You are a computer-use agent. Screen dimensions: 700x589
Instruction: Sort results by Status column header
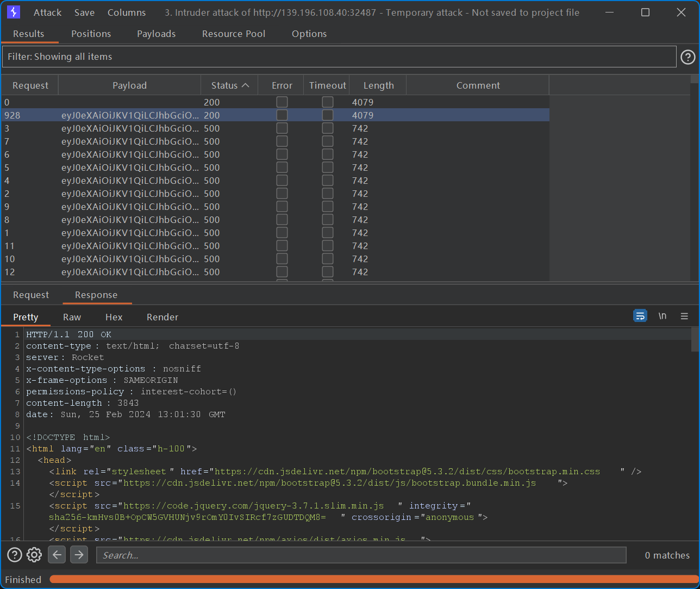pos(230,85)
